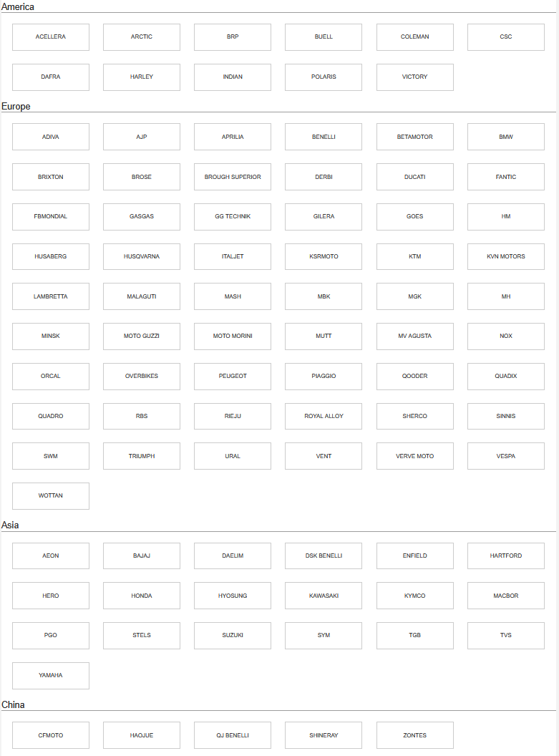559x756 pixels.
Task: Select the QJ BENELLI brand
Action: point(233,735)
